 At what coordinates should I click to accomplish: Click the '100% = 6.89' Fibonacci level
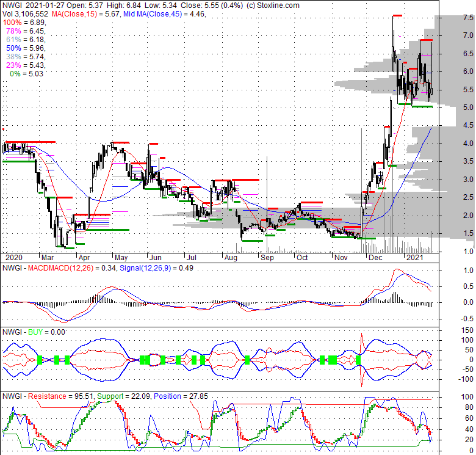pyautogui.click(x=24, y=23)
